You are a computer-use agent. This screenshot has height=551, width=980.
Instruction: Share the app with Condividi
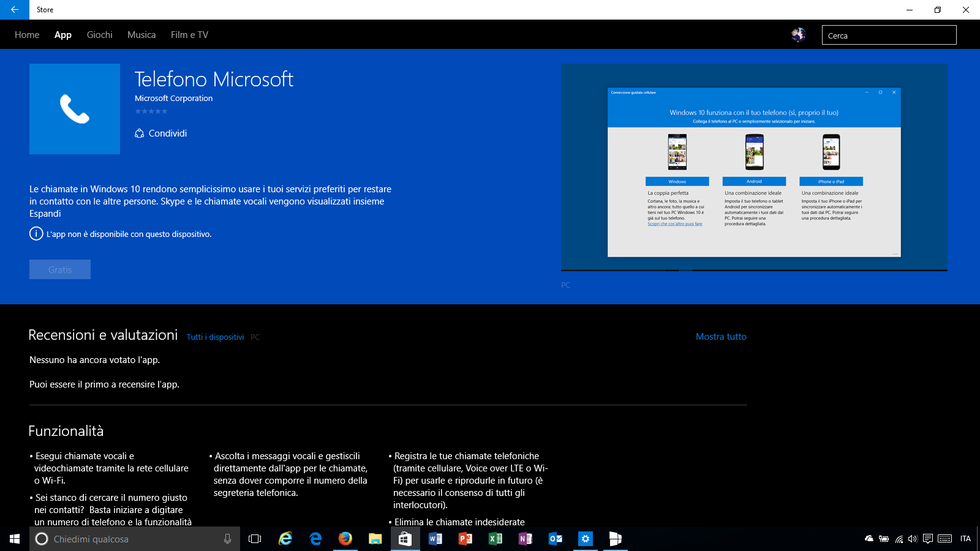(x=161, y=133)
